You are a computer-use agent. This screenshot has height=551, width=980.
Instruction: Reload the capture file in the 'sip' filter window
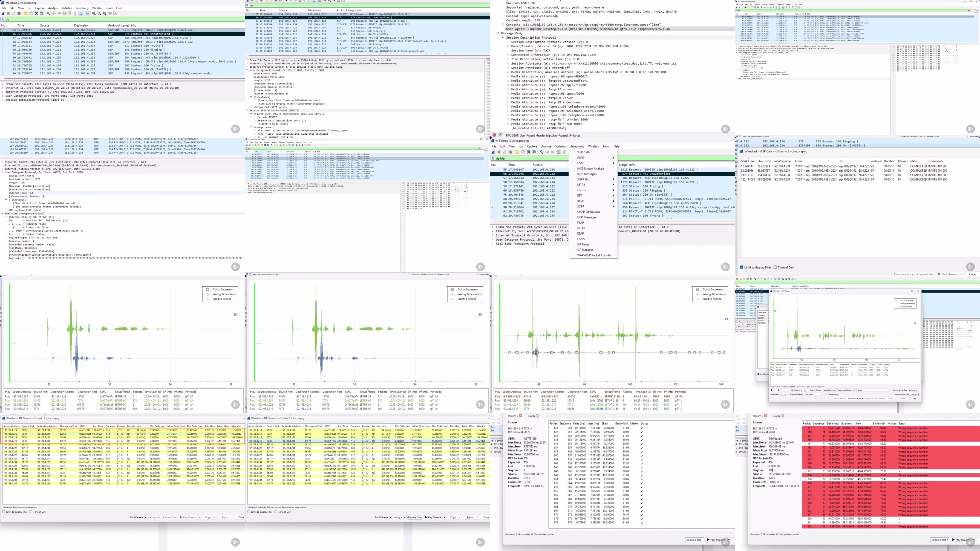pos(42,13)
